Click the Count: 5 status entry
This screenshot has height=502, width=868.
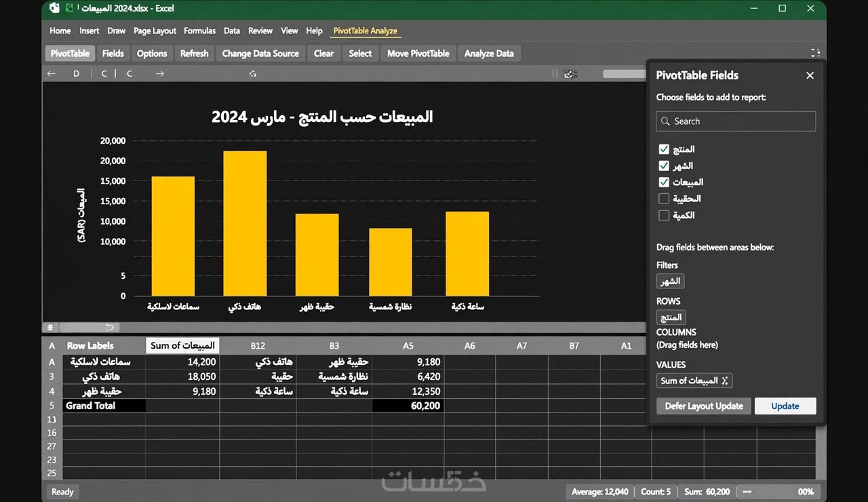pyautogui.click(x=656, y=492)
